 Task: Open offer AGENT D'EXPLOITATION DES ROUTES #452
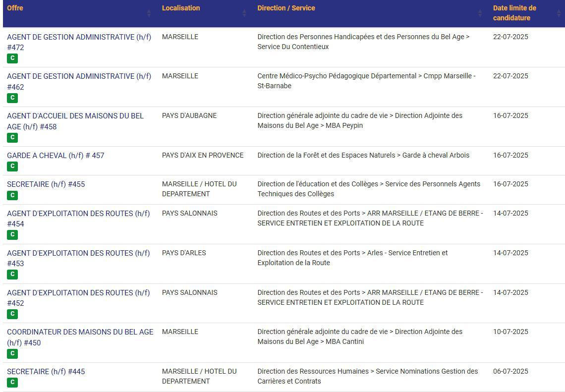tap(78, 298)
